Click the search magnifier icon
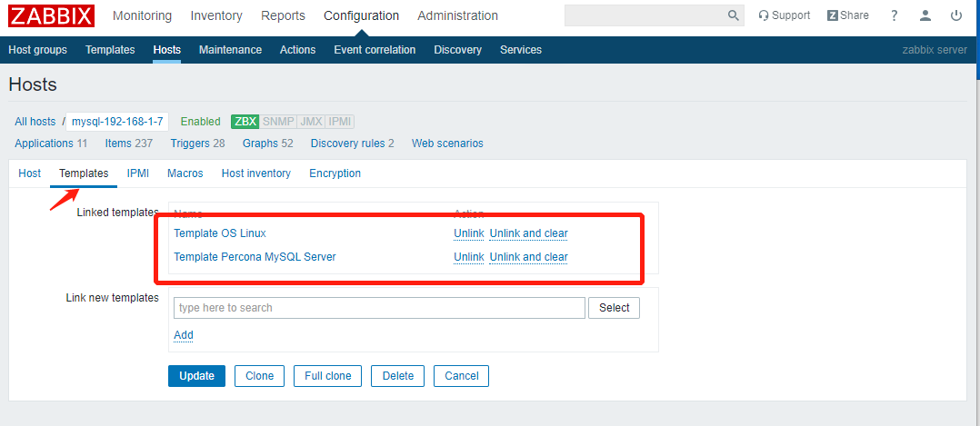 734,15
